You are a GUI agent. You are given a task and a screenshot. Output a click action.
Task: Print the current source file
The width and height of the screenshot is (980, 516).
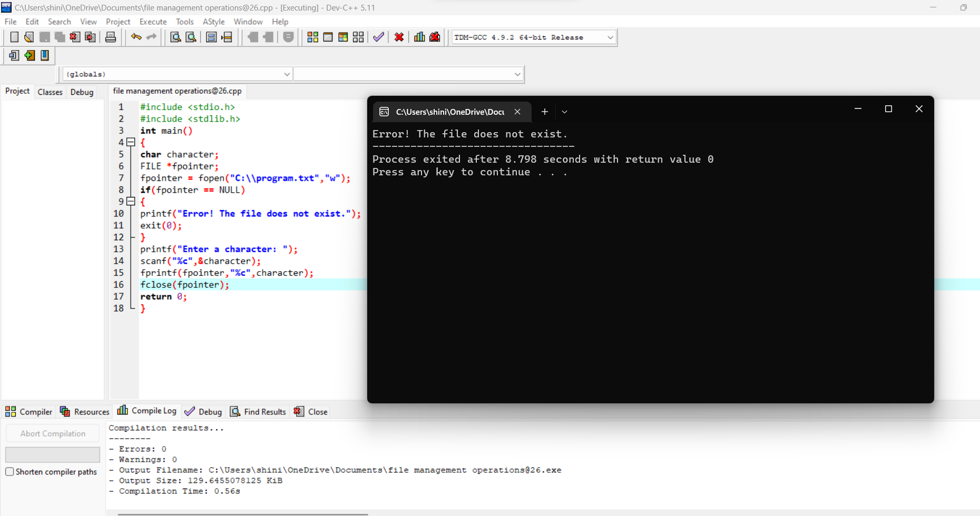click(x=111, y=37)
